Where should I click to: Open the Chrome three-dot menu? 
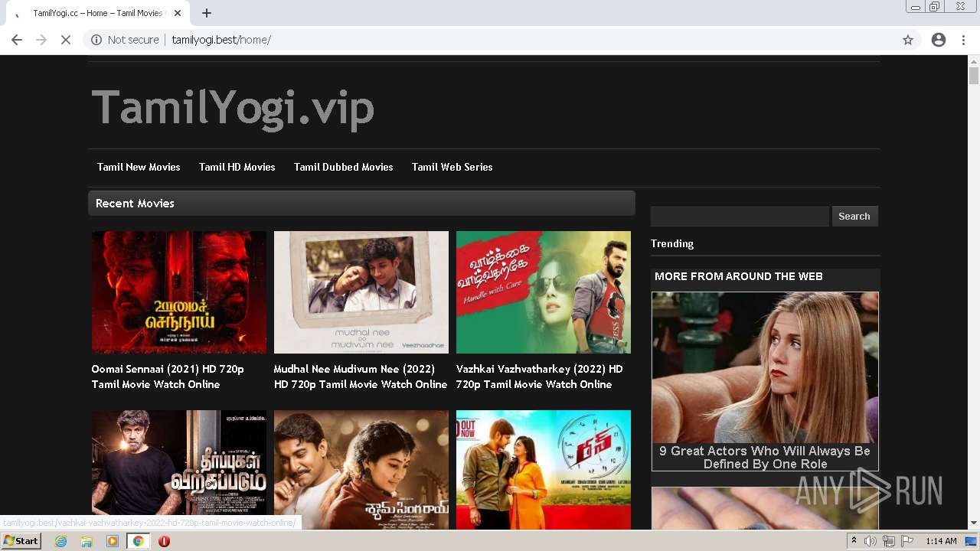pos(963,40)
